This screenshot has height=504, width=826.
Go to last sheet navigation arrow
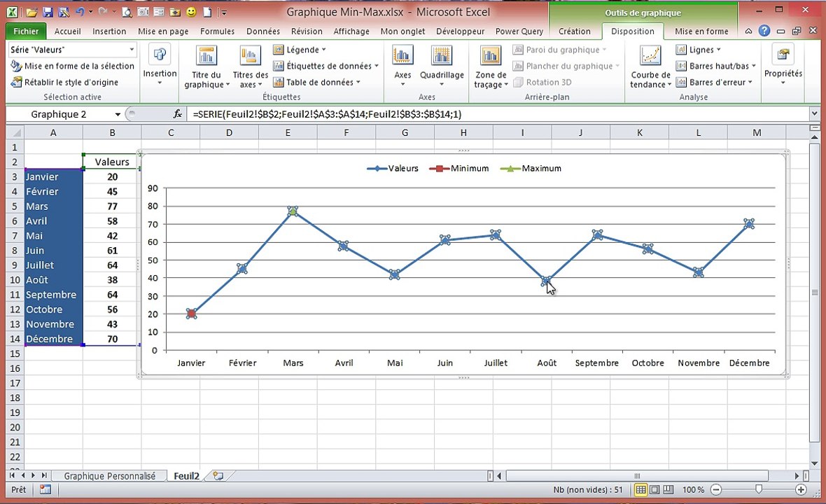(44, 475)
